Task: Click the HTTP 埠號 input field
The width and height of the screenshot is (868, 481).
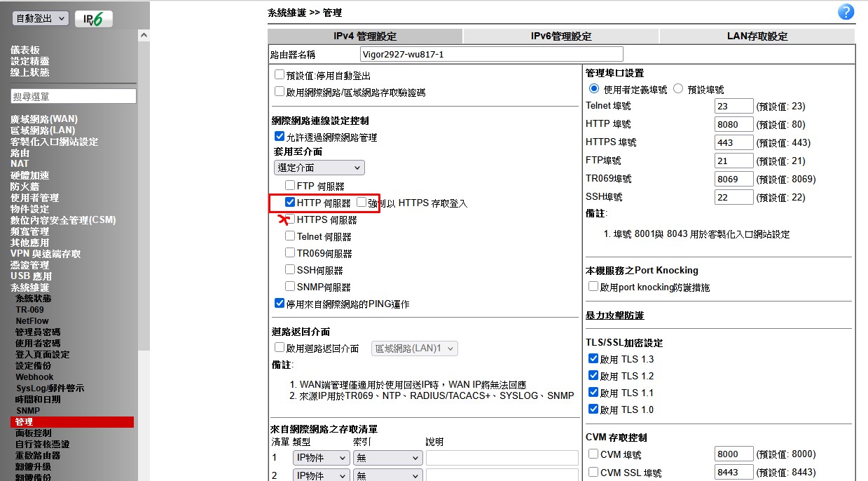Action: (733, 124)
